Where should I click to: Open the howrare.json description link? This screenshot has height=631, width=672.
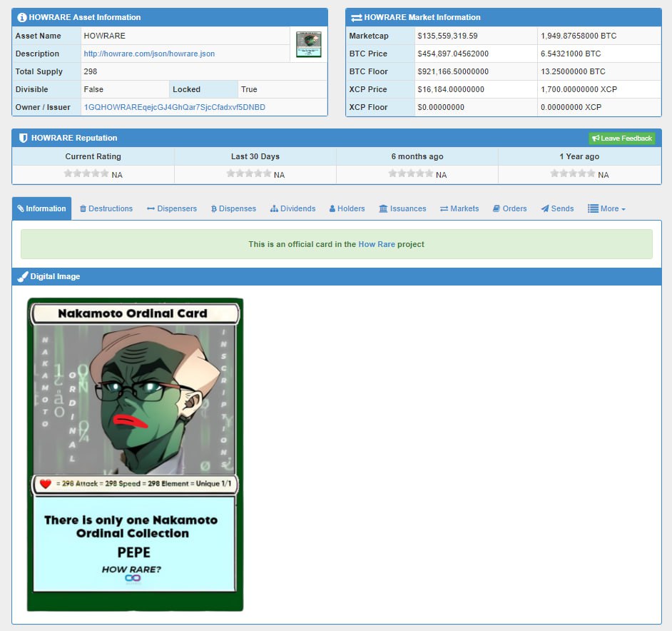coord(149,54)
